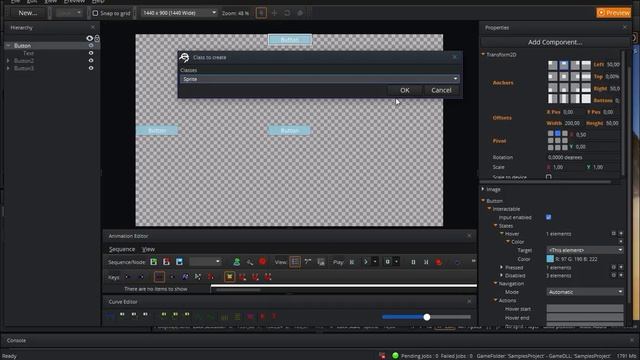Click the Animation Editor timeline scrollbar

point(238,290)
